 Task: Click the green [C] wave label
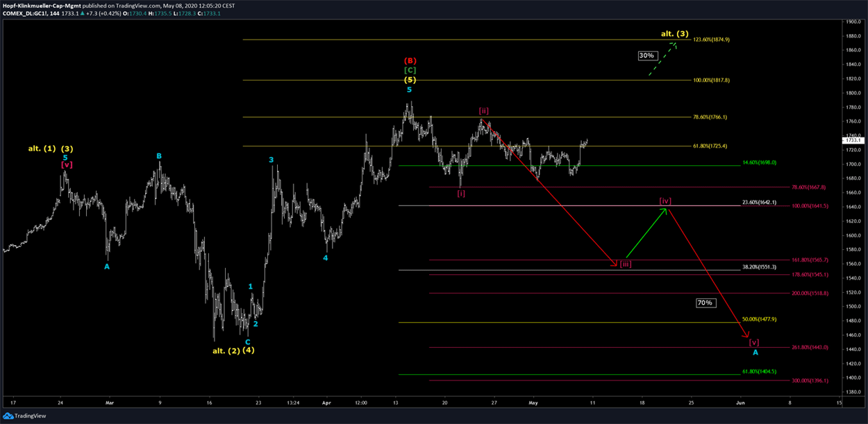(410, 70)
